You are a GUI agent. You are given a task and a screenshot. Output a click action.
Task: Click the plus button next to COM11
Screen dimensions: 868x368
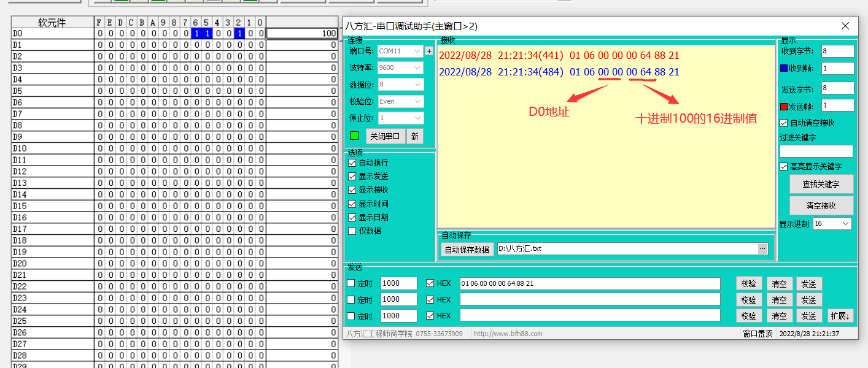click(429, 51)
